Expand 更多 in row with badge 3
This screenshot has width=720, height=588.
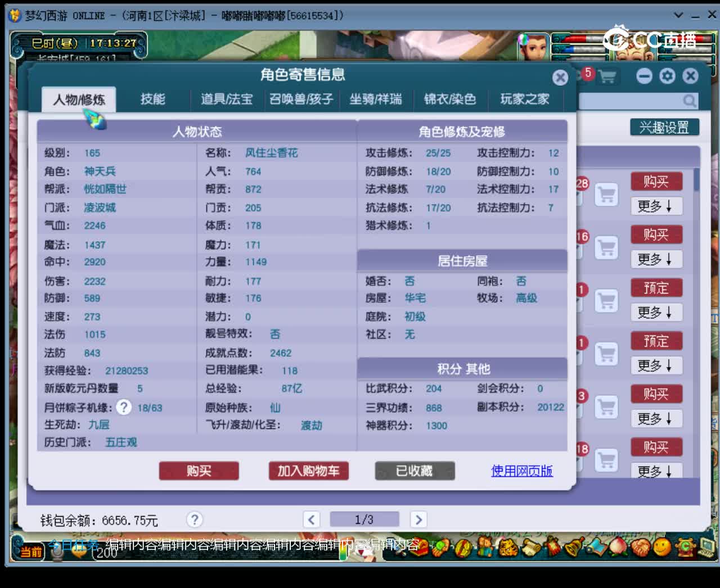[x=656, y=418]
